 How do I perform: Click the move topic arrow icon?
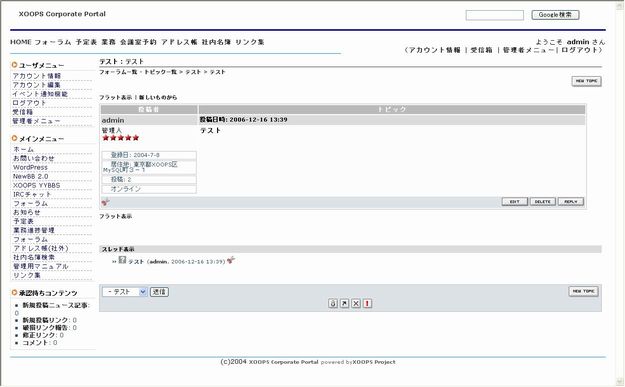click(344, 304)
